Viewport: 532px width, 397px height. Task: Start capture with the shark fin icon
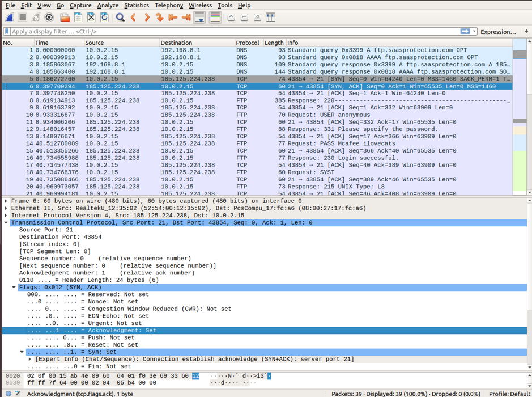pyautogui.click(x=10, y=18)
